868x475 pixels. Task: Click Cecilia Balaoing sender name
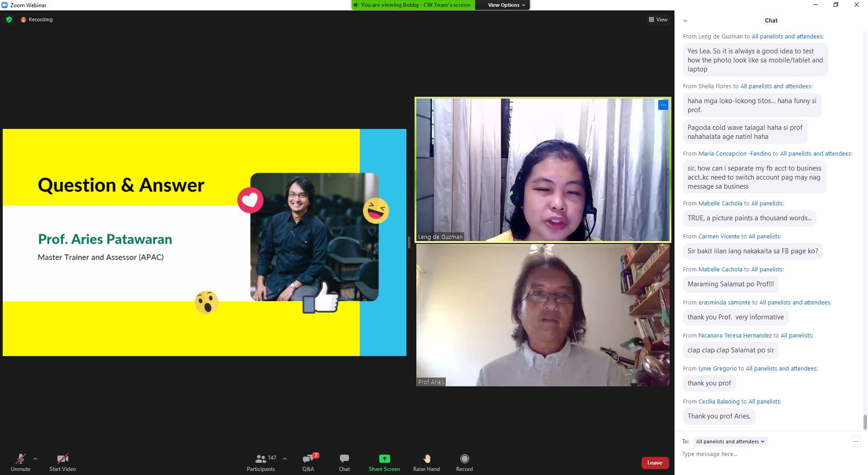[x=719, y=402]
